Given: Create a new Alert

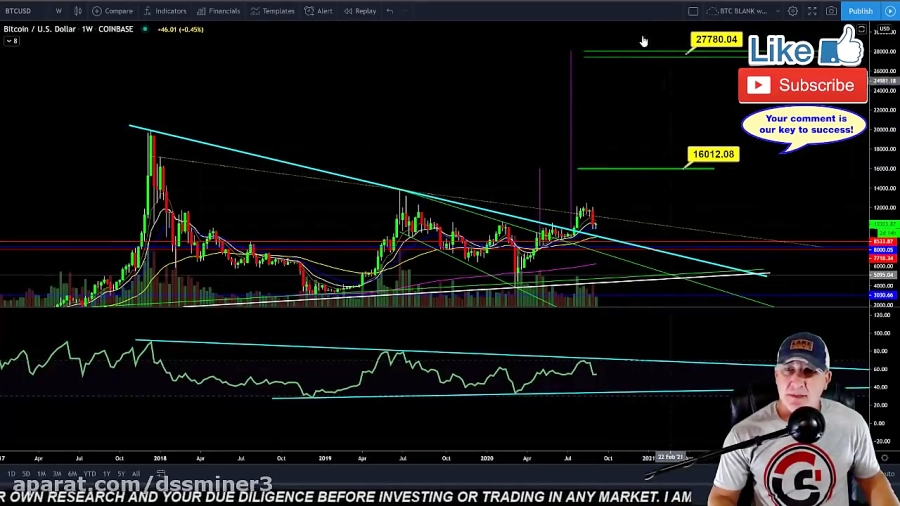Looking at the screenshot, I should click(319, 11).
